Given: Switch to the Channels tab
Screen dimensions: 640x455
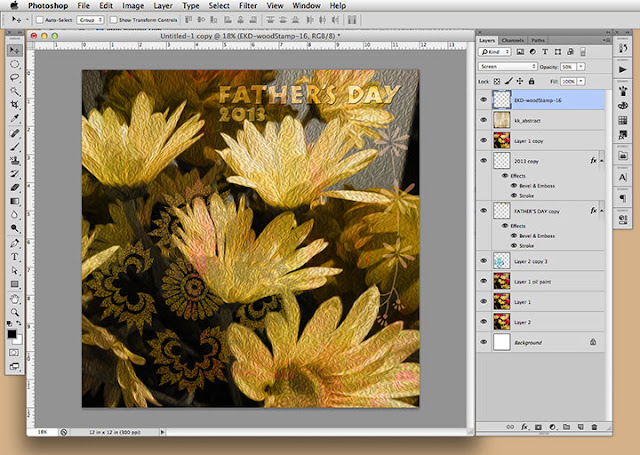Looking at the screenshot, I should point(512,40).
